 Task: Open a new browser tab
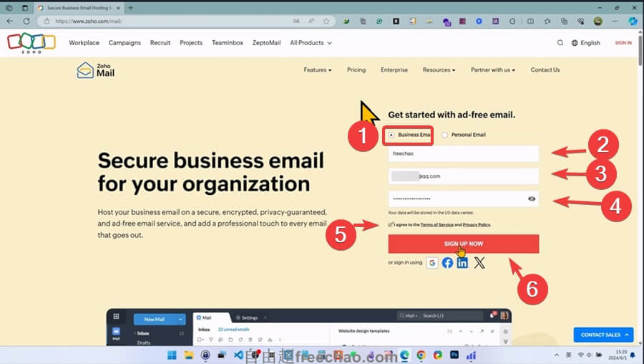point(131,8)
